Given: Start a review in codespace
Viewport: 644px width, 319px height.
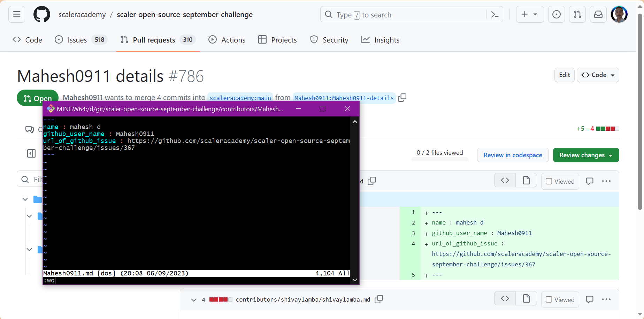Looking at the screenshot, I should [513, 155].
